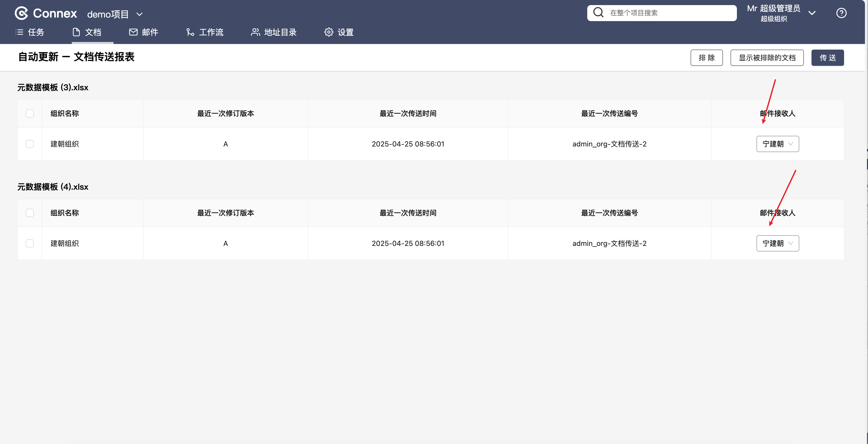Click the 地址目录 people icon
Screen dimensions: 868x444
(255, 32)
